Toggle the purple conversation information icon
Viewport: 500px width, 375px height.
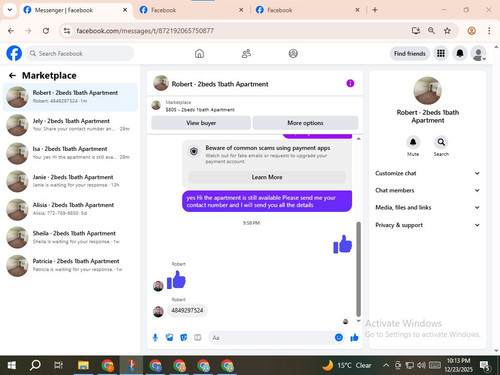[x=350, y=83]
